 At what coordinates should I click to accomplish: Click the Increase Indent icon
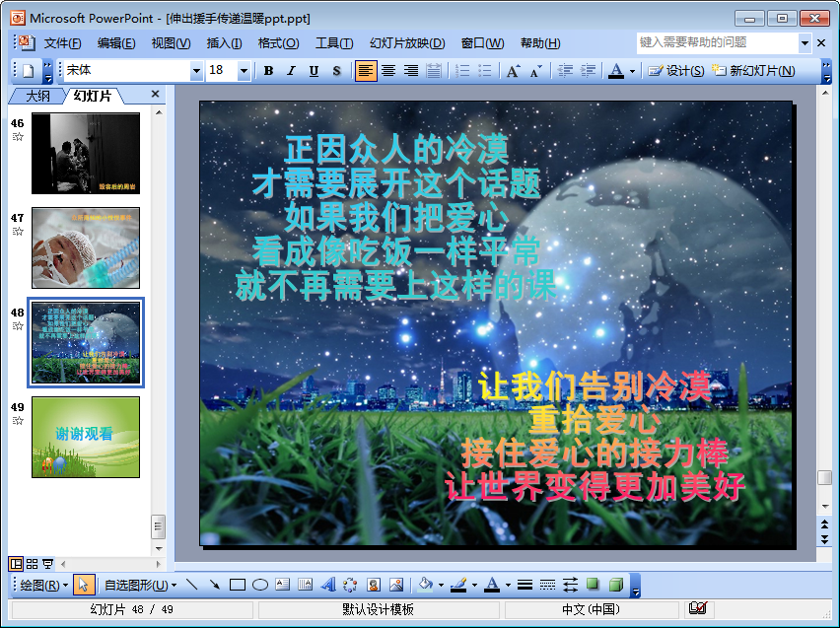tap(588, 71)
